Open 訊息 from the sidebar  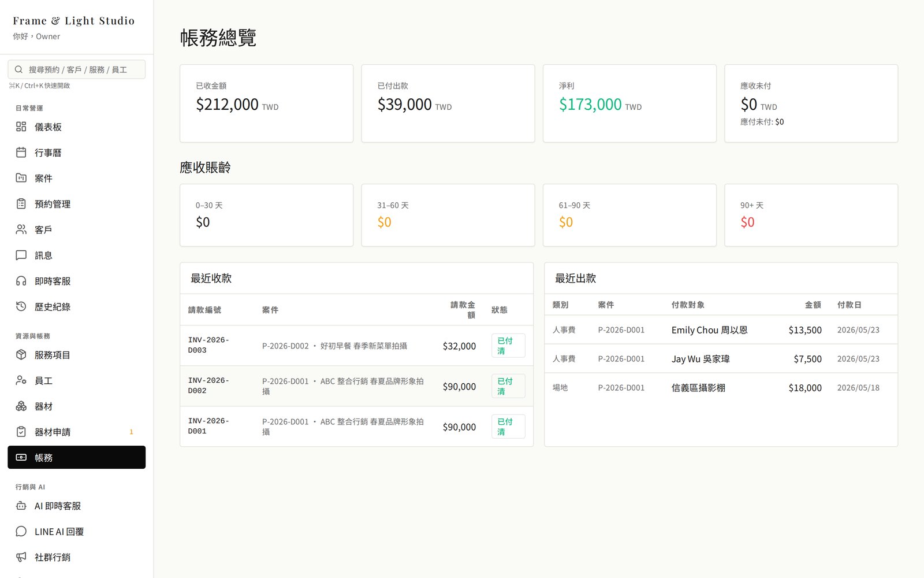coord(76,255)
